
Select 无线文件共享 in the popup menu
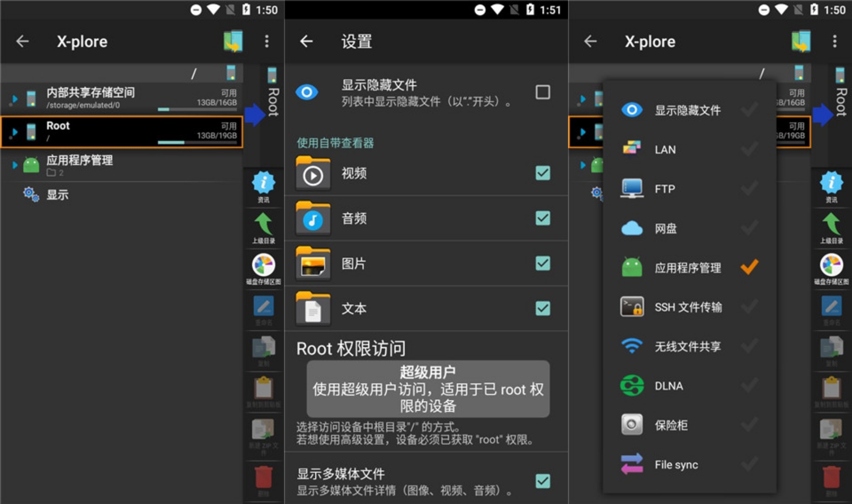click(x=689, y=346)
